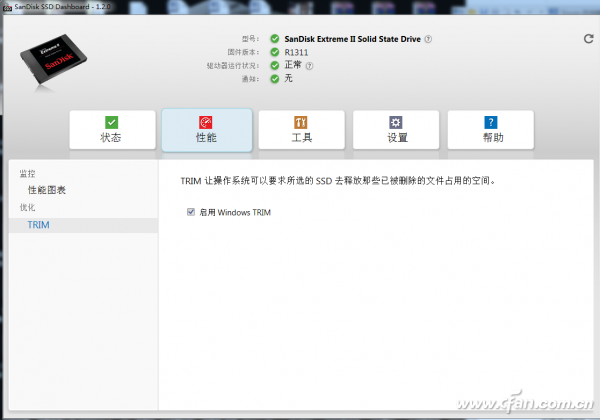The height and width of the screenshot is (420, 600).
Task: Select TRIM in the sidebar
Action: click(x=83, y=225)
